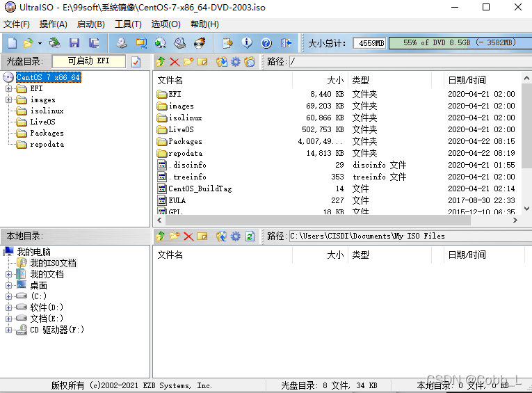This screenshot has height=393, width=532.
Task: Open the 启动(B) menu
Action: click(x=90, y=24)
